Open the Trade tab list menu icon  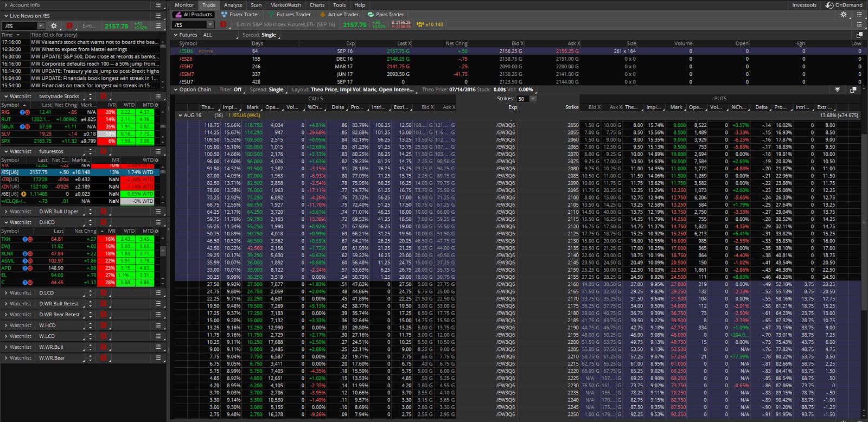(859, 15)
